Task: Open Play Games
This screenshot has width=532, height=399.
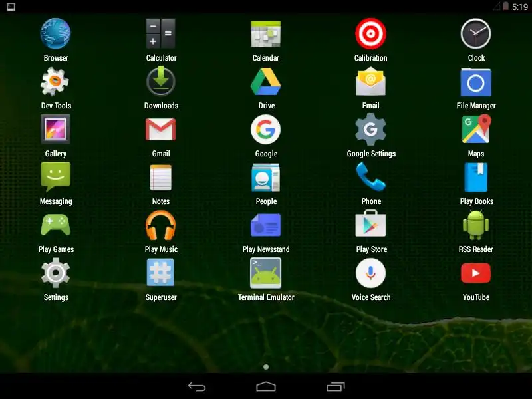Action: [x=55, y=225]
